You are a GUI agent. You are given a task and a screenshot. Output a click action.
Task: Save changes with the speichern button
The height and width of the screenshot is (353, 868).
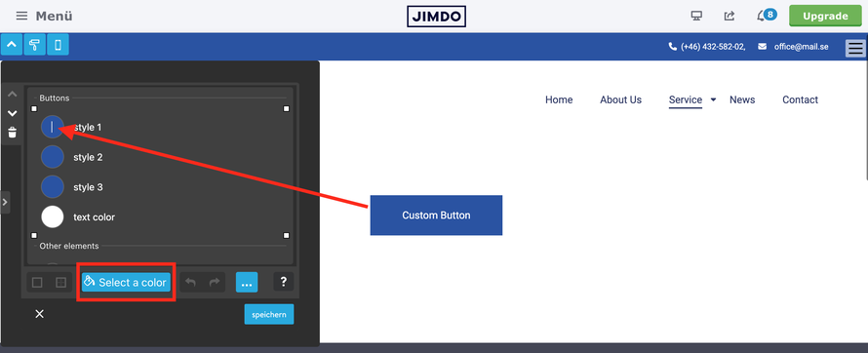click(269, 314)
